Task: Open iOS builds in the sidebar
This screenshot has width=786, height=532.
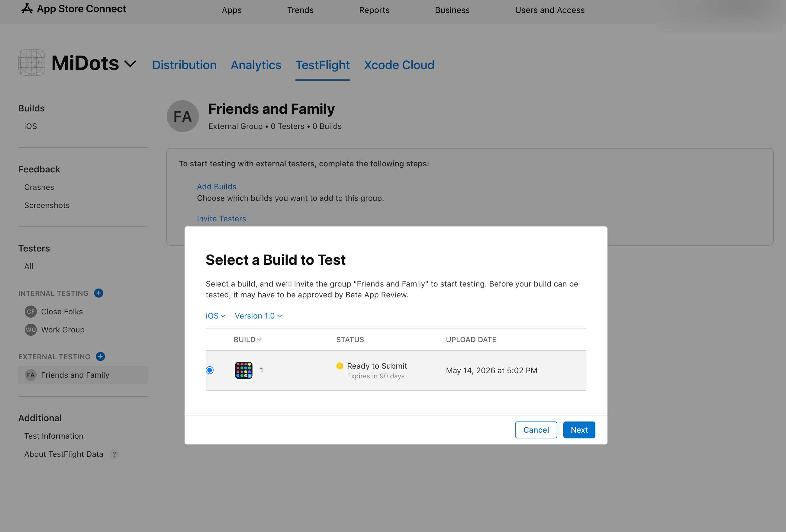Action: 31,126
